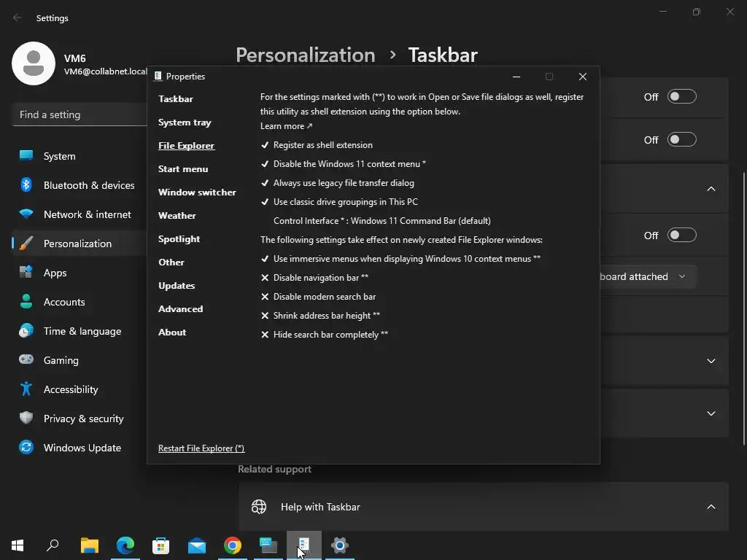The image size is (747, 560).
Task: Enable Disable modern search bar option
Action: (318, 297)
